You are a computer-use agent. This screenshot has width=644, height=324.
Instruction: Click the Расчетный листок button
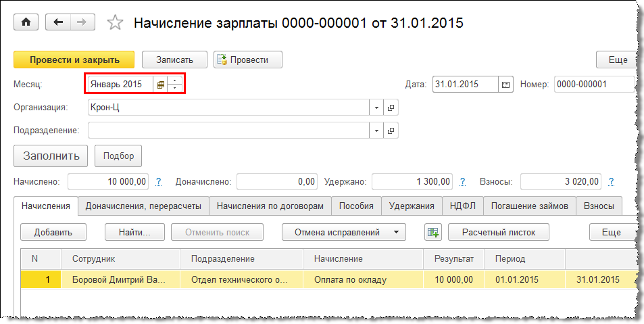pos(499,232)
